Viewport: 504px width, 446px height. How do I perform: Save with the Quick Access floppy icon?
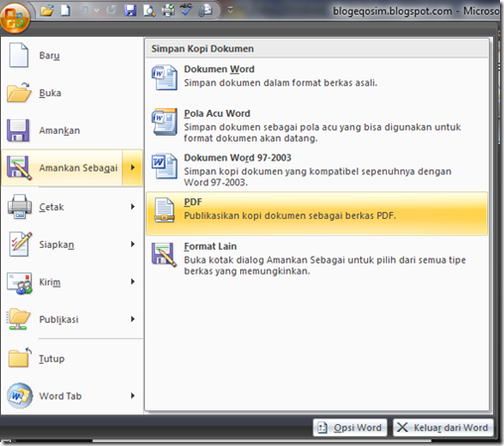130,10
